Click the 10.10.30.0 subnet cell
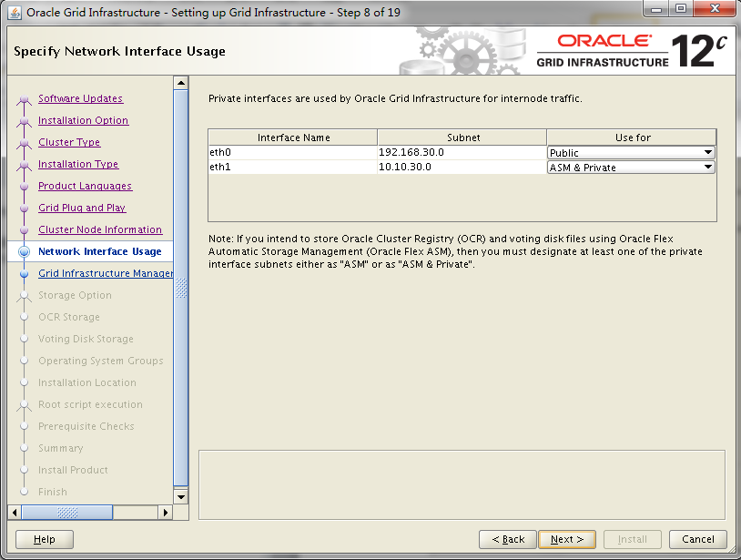 coord(462,167)
